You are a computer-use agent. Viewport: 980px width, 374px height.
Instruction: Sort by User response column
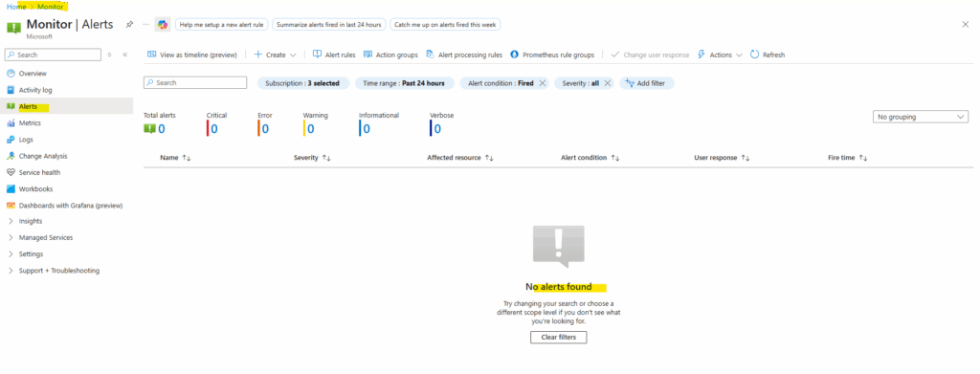click(x=722, y=158)
